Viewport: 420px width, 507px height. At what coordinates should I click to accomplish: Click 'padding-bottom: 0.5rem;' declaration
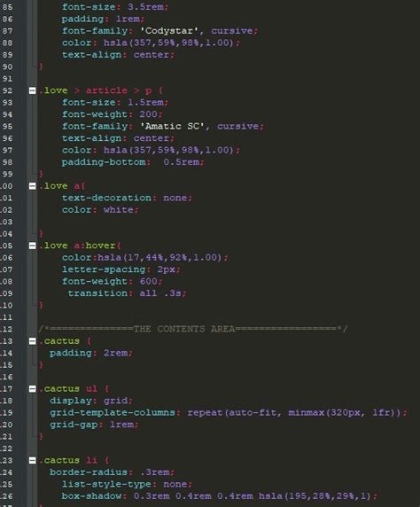133,162
